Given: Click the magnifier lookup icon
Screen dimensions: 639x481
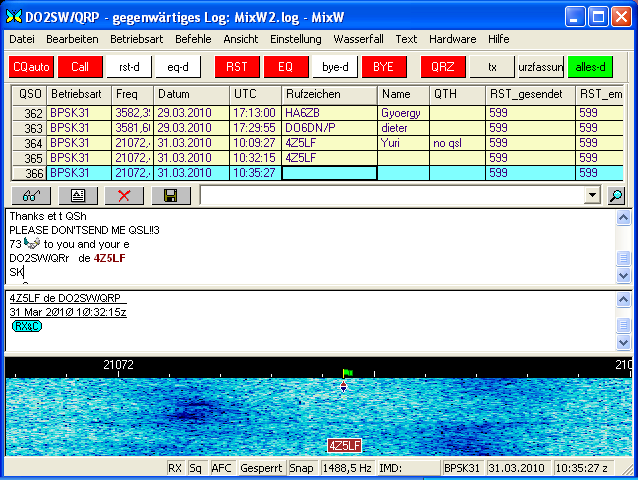Looking at the screenshot, I should [x=616, y=196].
